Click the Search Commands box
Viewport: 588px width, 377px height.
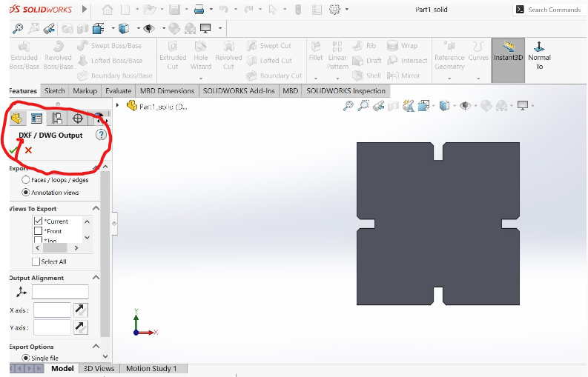(549, 10)
